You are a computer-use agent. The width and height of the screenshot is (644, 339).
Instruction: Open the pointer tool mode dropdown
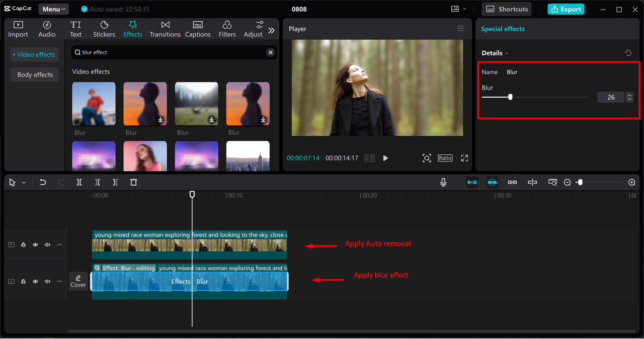[x=24, y=183]
